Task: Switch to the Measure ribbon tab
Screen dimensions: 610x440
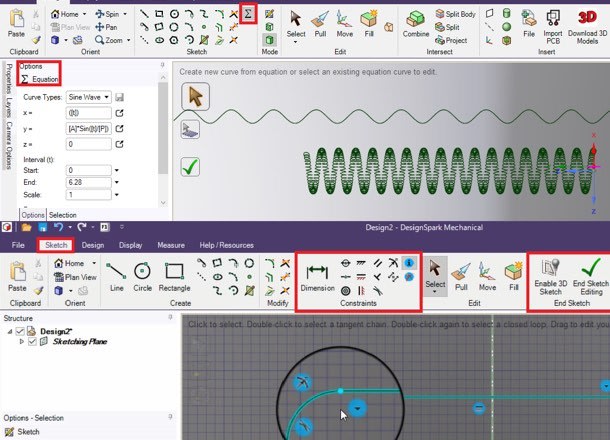Action: (x=171, y=245)
